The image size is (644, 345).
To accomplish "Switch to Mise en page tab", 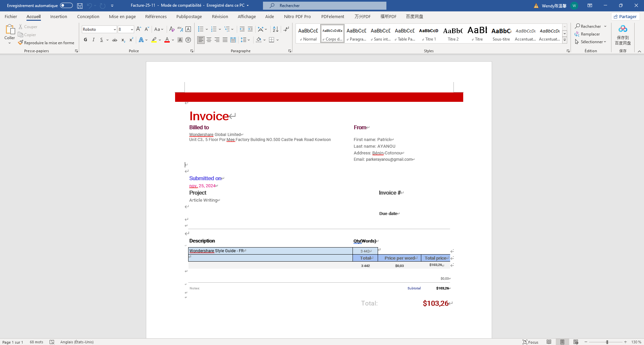I will 122,16.
